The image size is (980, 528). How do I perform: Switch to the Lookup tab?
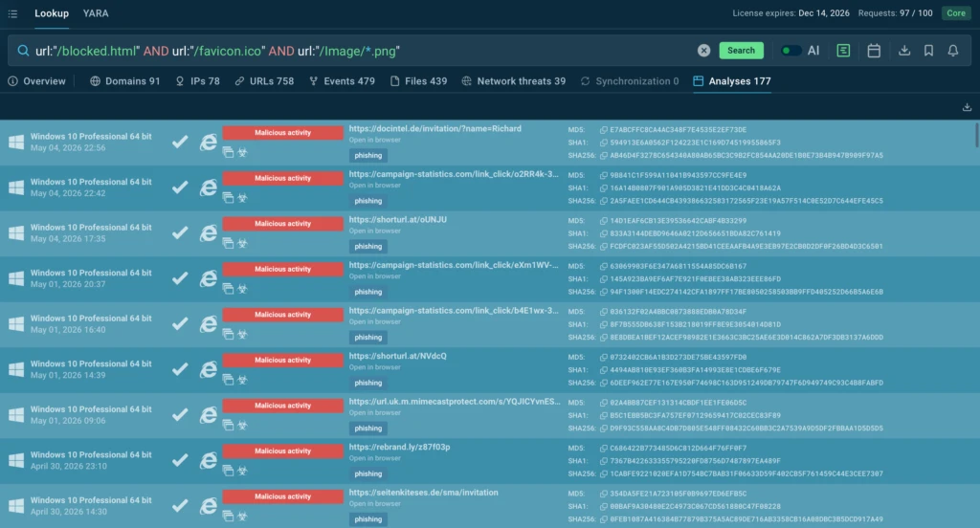(52, 13)
